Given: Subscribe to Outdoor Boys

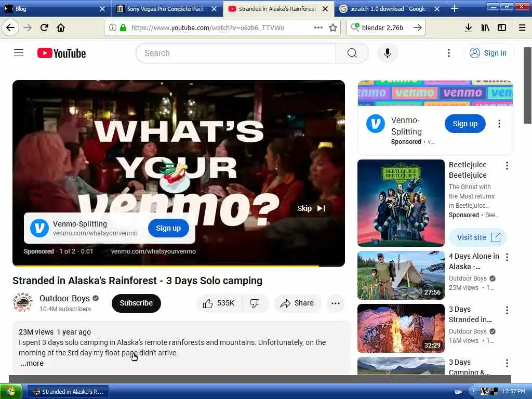Looking at the screenshot, I should (136, 303).
